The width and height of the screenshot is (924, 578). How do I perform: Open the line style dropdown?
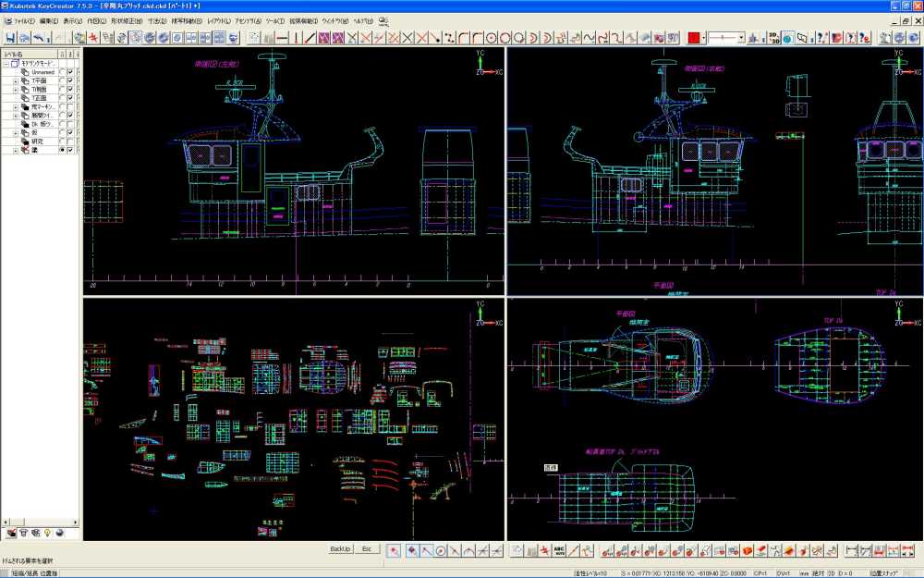741,38
